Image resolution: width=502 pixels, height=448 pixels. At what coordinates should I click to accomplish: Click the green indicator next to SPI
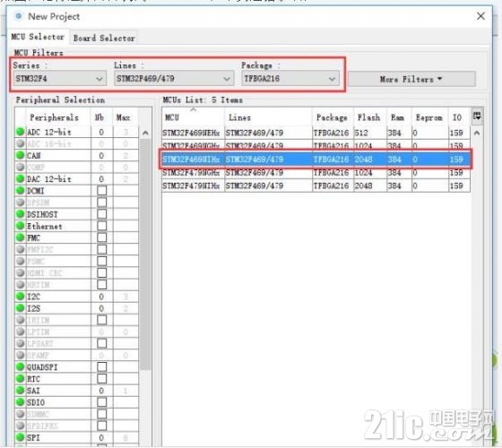[20, 437]
